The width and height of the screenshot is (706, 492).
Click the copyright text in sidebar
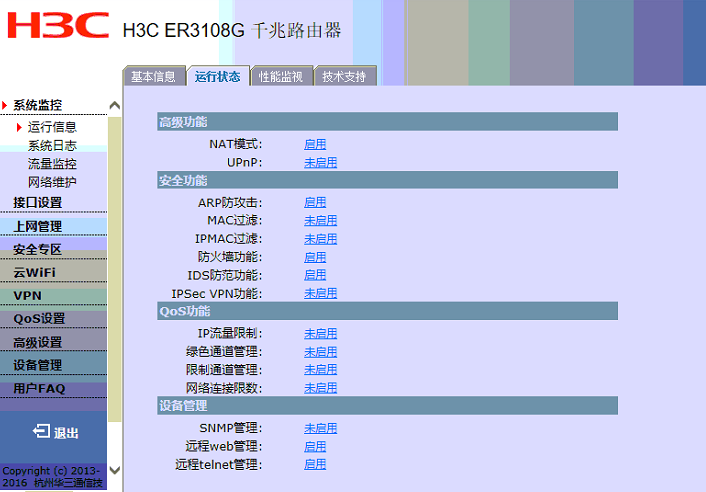52,477
